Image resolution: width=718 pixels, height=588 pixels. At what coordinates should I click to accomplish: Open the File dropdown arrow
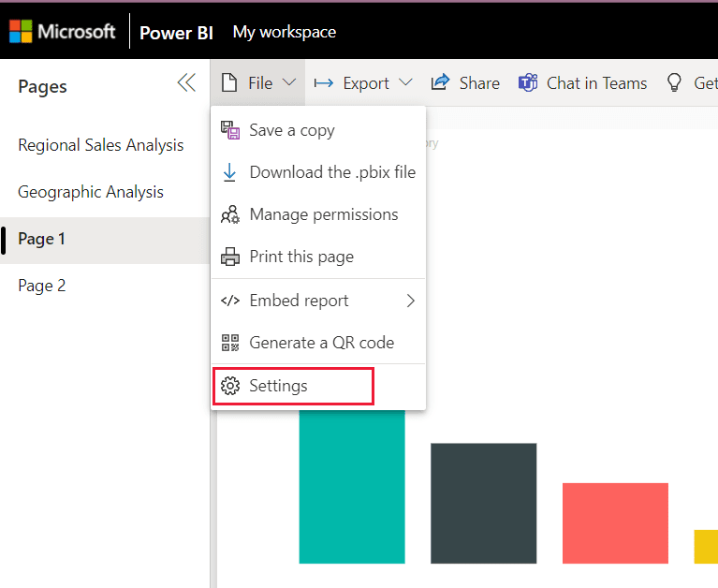tap(289, 83)
